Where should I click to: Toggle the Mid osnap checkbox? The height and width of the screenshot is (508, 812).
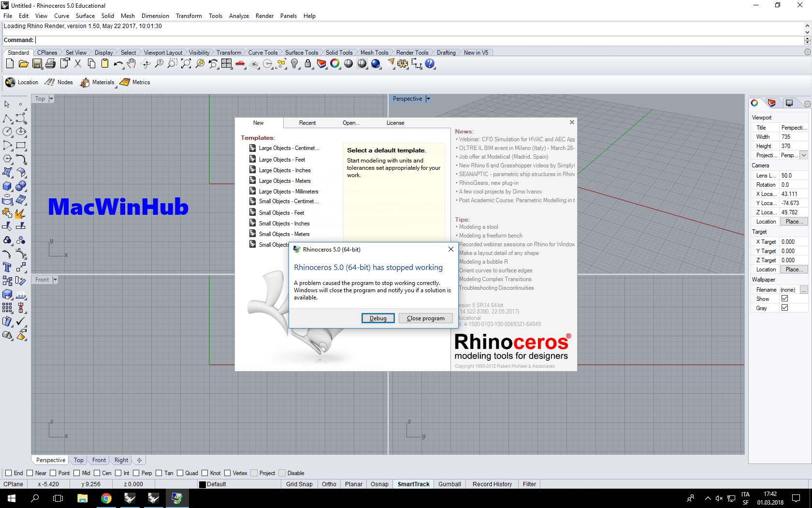77,473
